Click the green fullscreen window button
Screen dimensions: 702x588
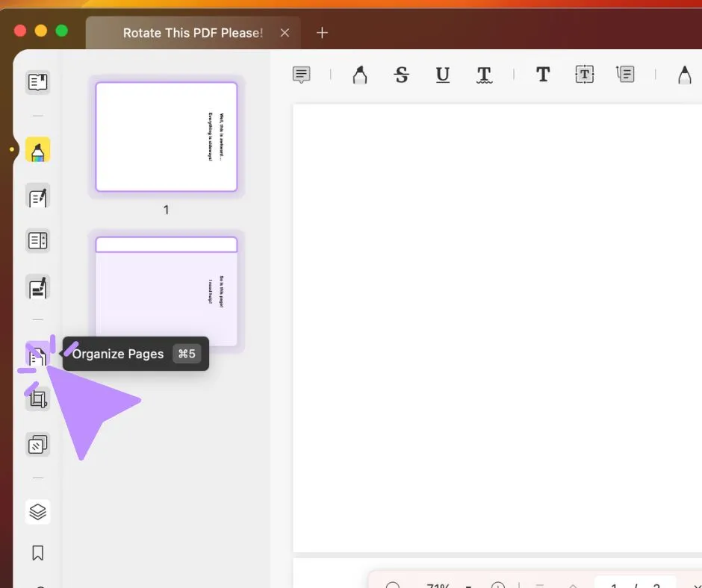pos(62,31)
